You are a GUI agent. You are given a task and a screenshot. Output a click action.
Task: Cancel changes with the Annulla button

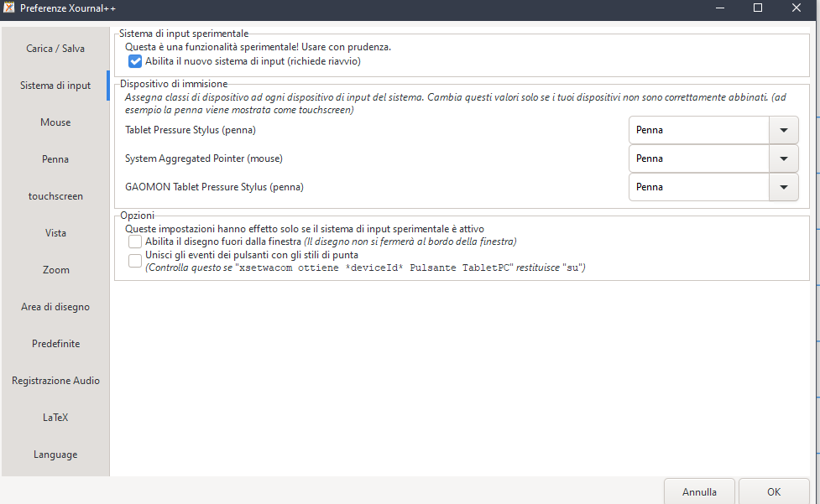point(699,492)
